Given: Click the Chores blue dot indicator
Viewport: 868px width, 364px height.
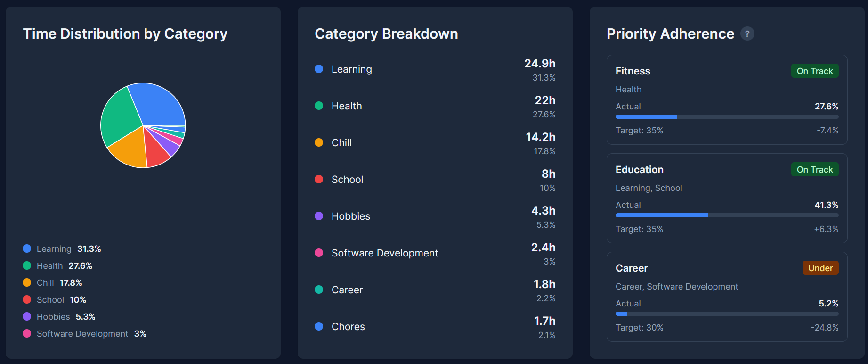Looking at the screenshot, I should pyautogui.click(x=319, y=326).
